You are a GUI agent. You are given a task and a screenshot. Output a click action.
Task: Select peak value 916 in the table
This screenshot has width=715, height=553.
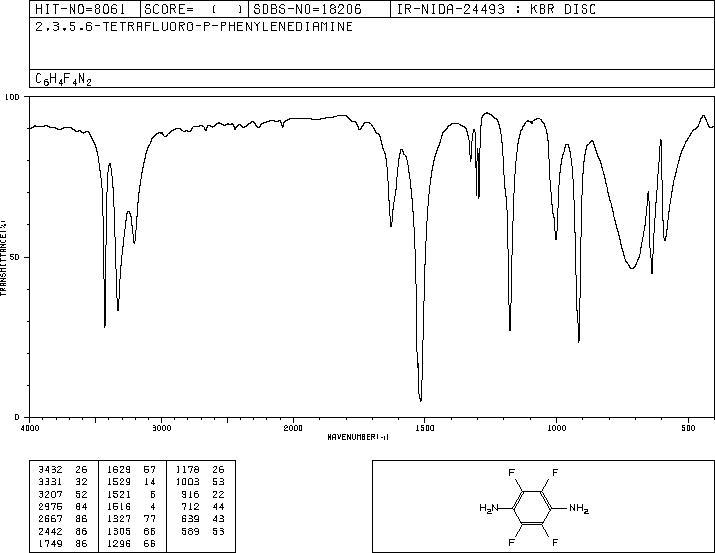[x=190, y=494]
